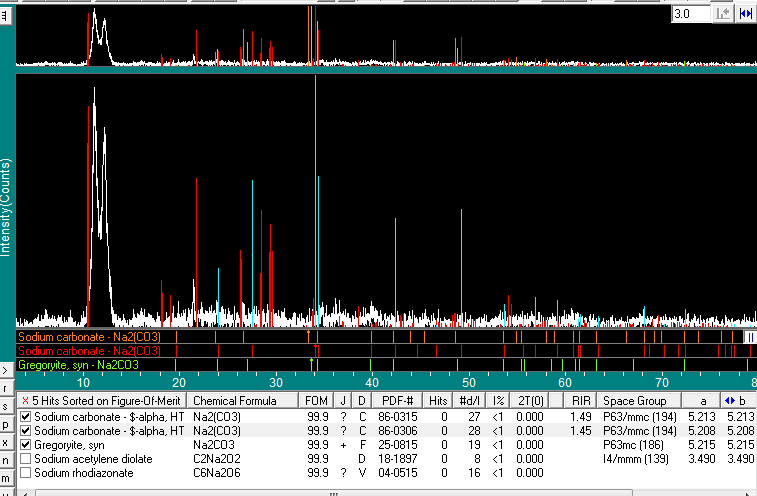This screenshot has height=496, width=757.
Task: Click the D column header
Action: click(362, 401)
